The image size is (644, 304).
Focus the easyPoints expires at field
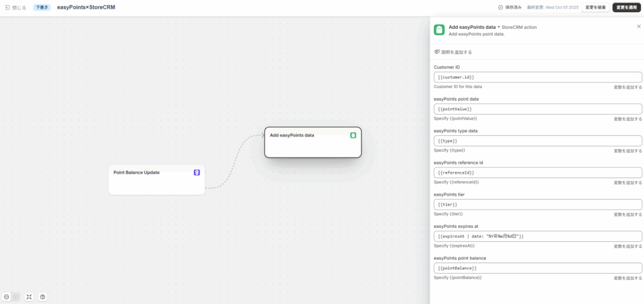[538, 236]
